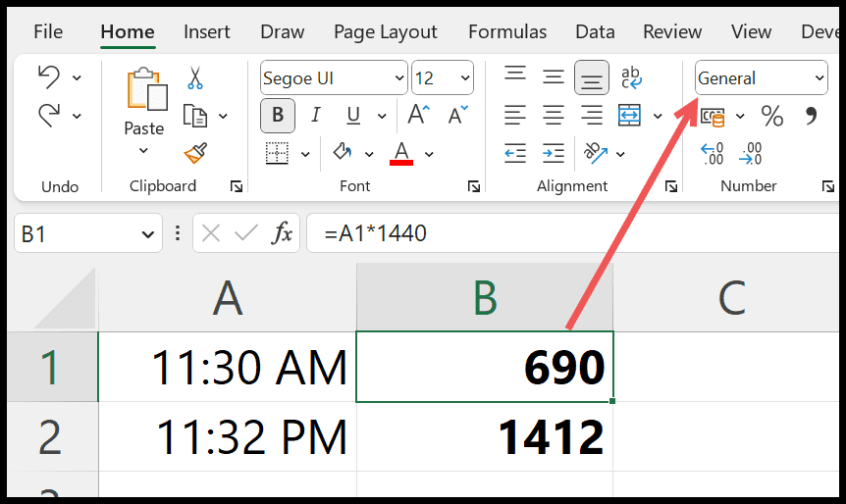Click the Insert Function fx button

click(x=283, y=233)
